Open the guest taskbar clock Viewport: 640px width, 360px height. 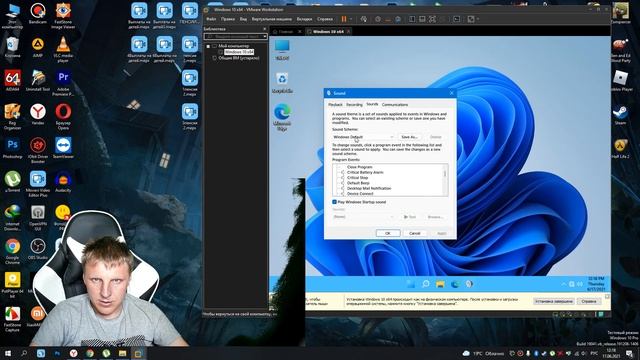tap(596, 284)
